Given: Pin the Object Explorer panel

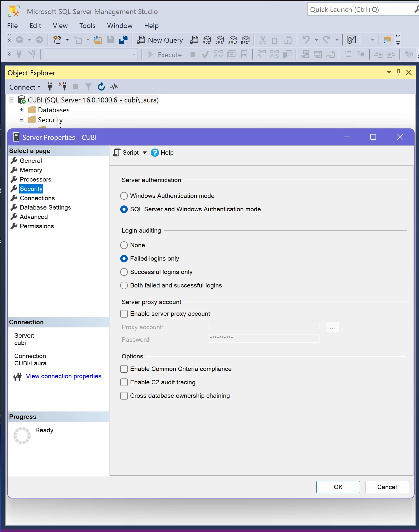Looking at the screenshot, I should [x=399, y=72].
